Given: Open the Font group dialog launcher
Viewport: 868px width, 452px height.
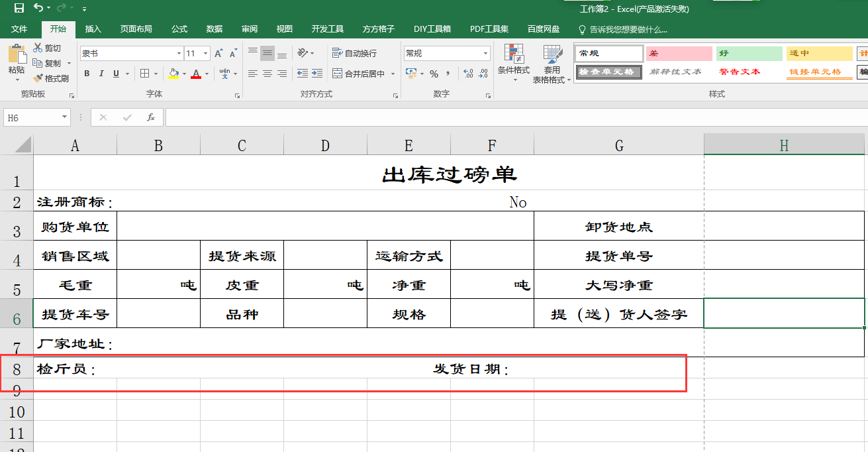Looking at the screenshot, I should 237,96.
